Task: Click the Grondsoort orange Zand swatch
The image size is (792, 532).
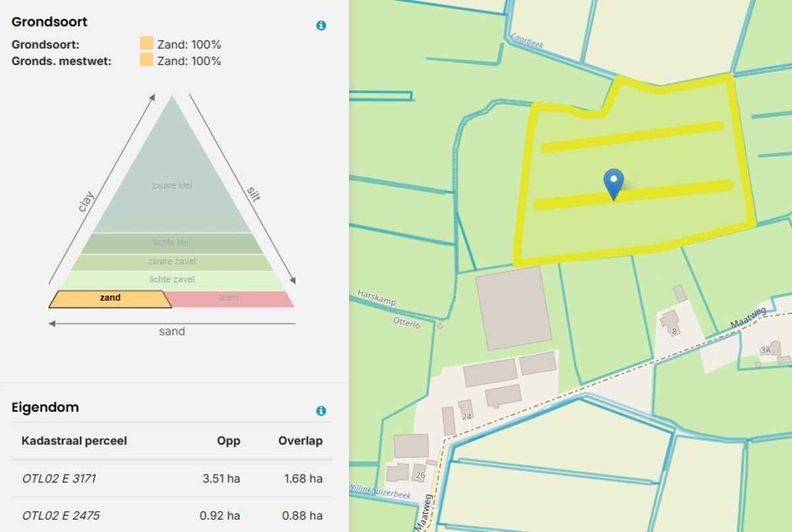Action: coord(147,44)
